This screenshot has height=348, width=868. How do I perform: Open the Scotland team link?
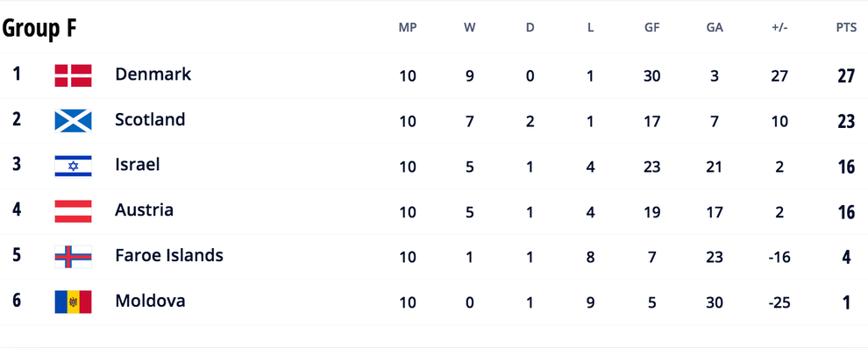pos(150,119)
